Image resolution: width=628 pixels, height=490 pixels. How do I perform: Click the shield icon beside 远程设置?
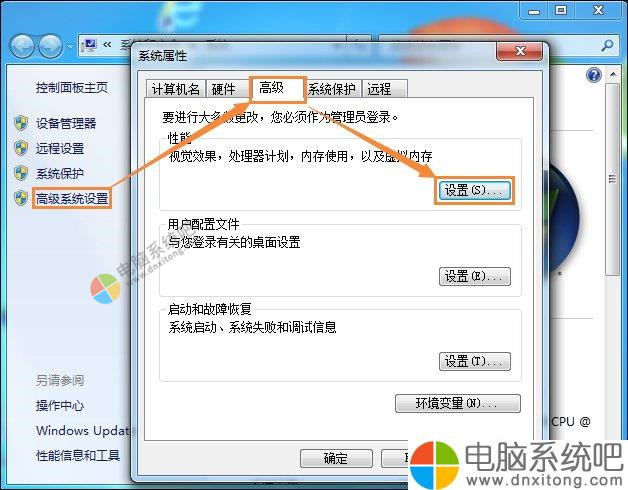pyautogui.click(x=21, y=148)
